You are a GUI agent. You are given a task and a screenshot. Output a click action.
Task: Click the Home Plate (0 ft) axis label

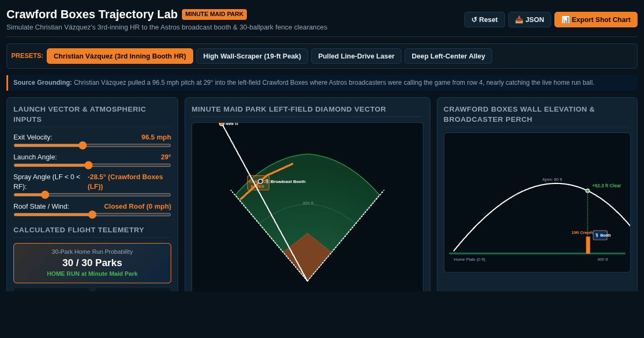[470, 260]
